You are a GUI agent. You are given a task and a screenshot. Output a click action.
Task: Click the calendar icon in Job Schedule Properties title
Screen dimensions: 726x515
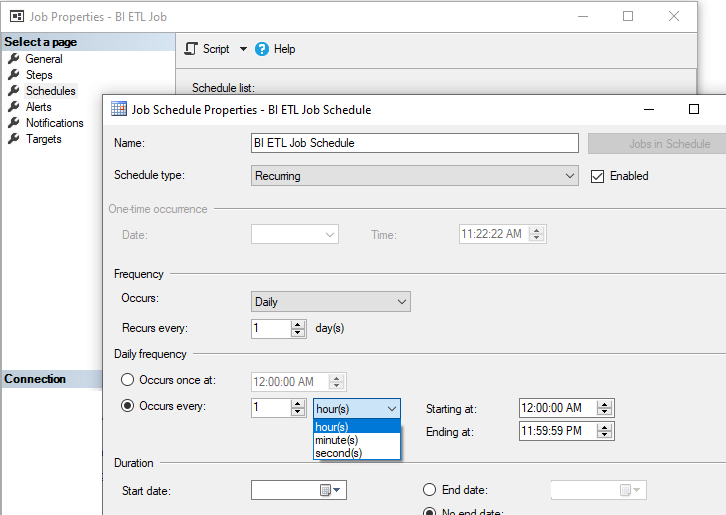[119, 109]
